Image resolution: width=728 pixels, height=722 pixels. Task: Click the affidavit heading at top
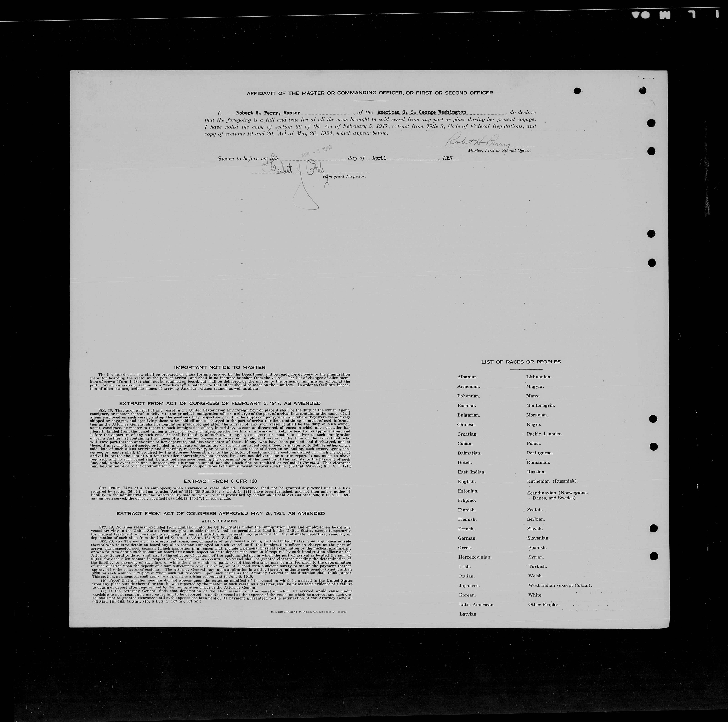370,93
